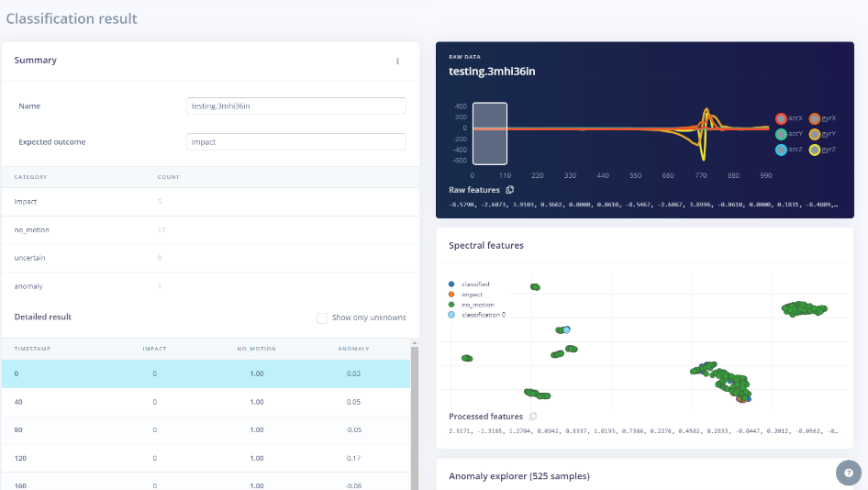
Task: Toggle accX series in the chart legend
Action: tap(782, 118)
